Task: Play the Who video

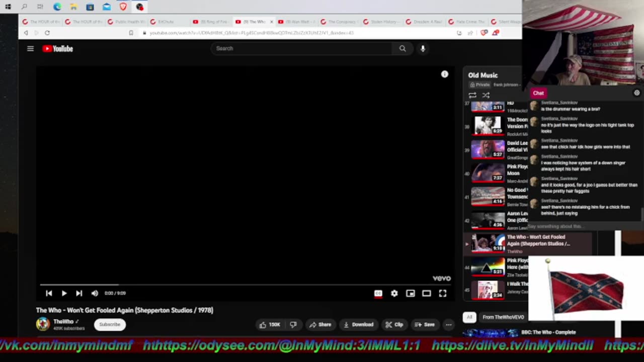Action: [x=64, y=293]
